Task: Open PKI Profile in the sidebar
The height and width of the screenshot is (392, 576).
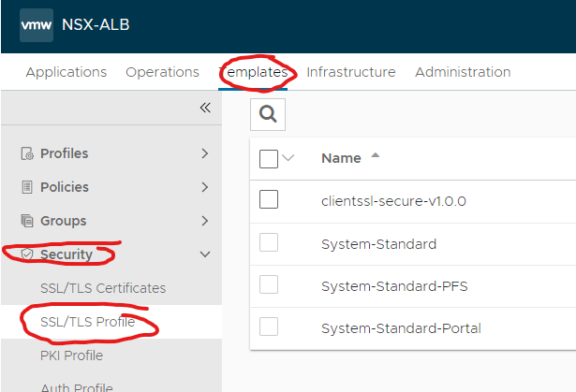Action: click(71, 356)
